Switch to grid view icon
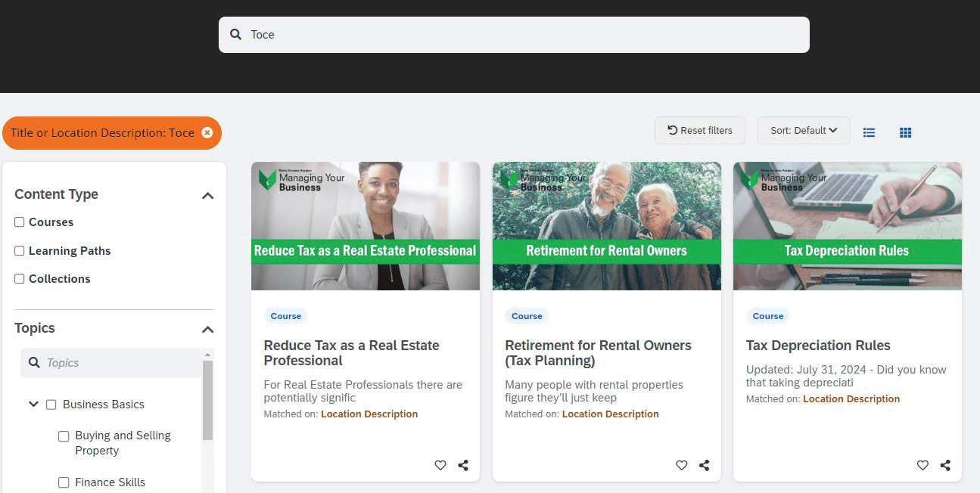 click(905, 132)
